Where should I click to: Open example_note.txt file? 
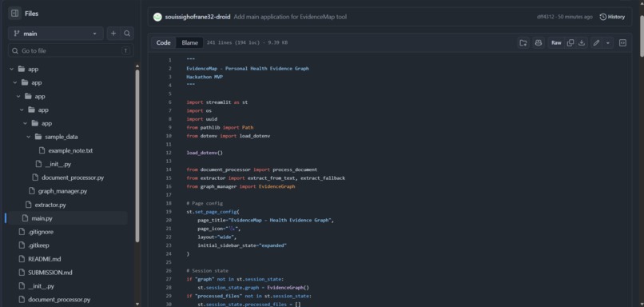click(x=70, y=150)
